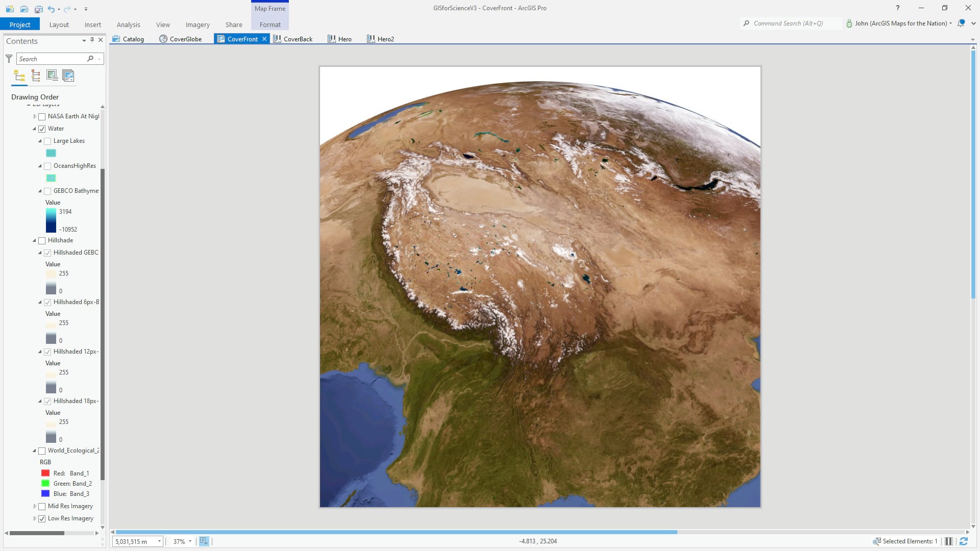
Task: Expand the Mid Res Imagery layer
Action: click(35, 506)
